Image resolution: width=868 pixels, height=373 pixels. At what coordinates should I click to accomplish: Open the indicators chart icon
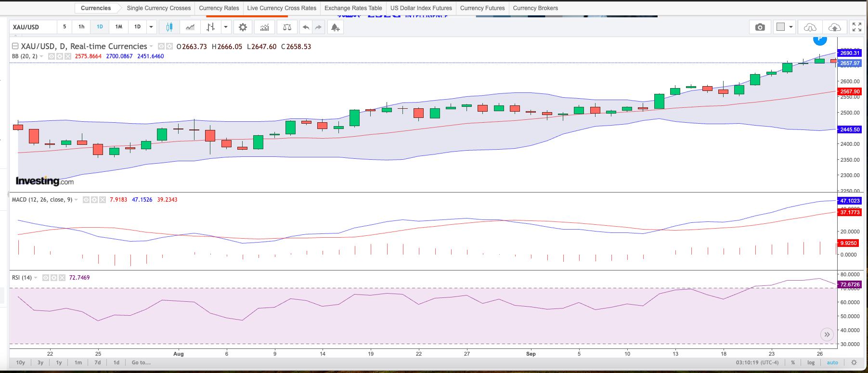(264, 27)
